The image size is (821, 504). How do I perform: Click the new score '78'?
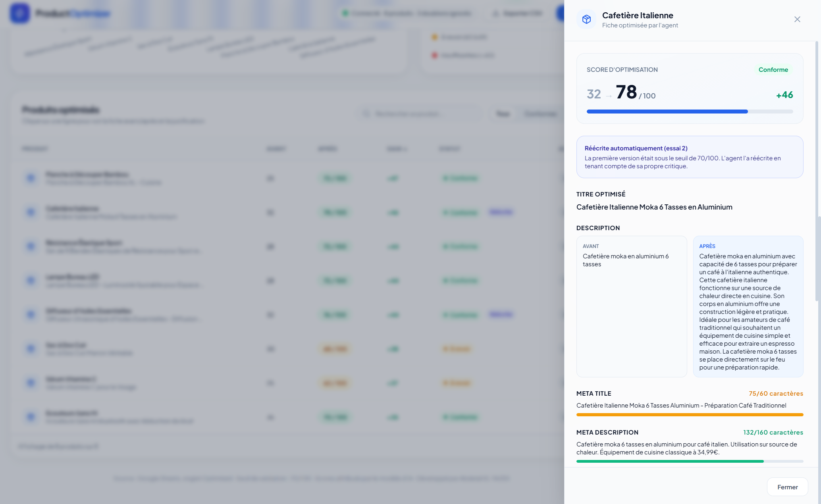[626, 92]
